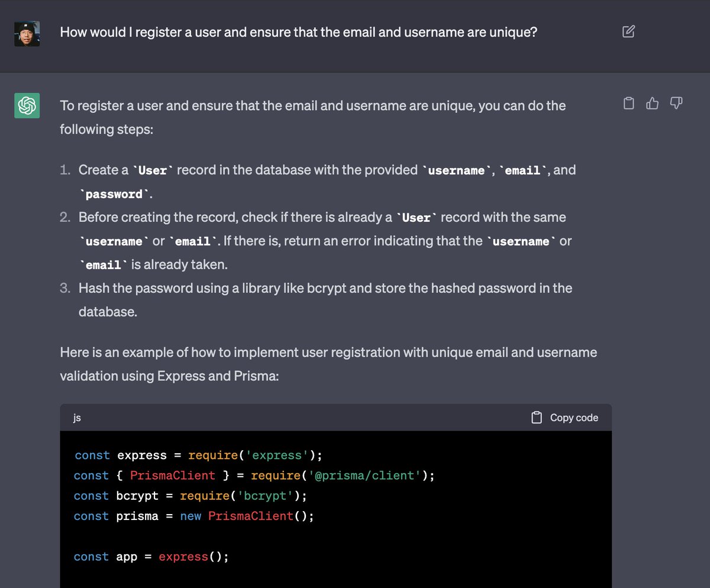Click the paragraph starting 'Here is an example'
The width and height of the screenshot is (710, 588).
[x=328, y=364]
